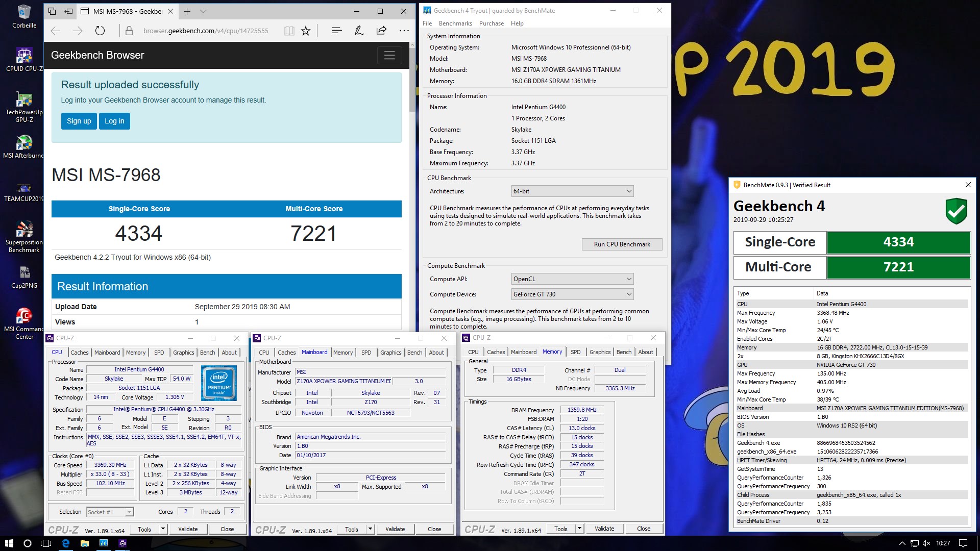Click Run CPU Benchmark button
The image size is (980, 551).
(x=622, y=244)
